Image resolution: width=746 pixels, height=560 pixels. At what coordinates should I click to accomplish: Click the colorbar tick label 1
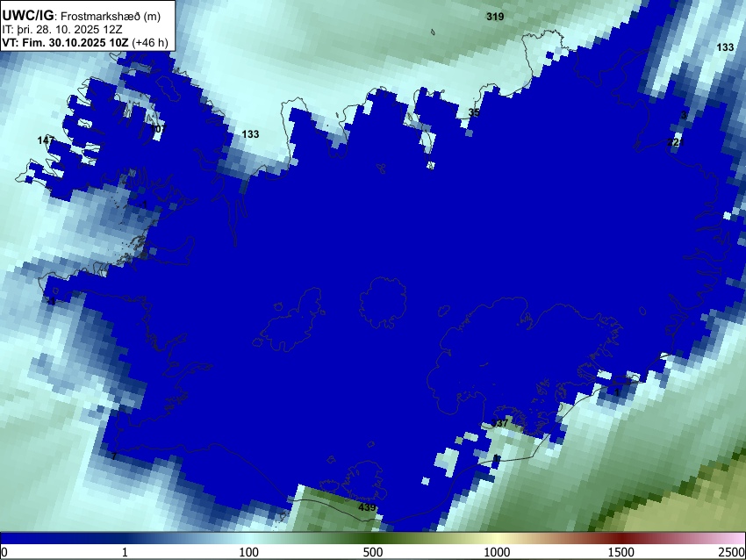click(125, 552)
